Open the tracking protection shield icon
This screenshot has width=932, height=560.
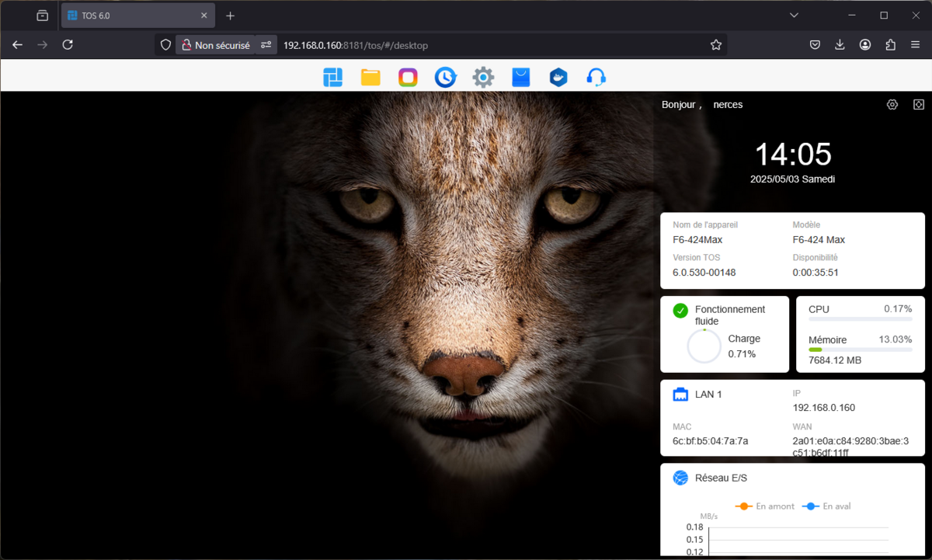(165, 45)
